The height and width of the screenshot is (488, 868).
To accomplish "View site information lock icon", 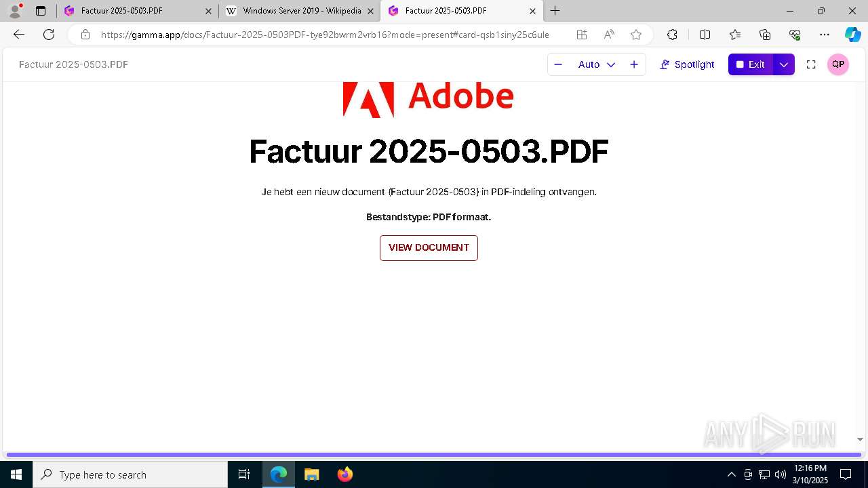I will pos(85,35).
